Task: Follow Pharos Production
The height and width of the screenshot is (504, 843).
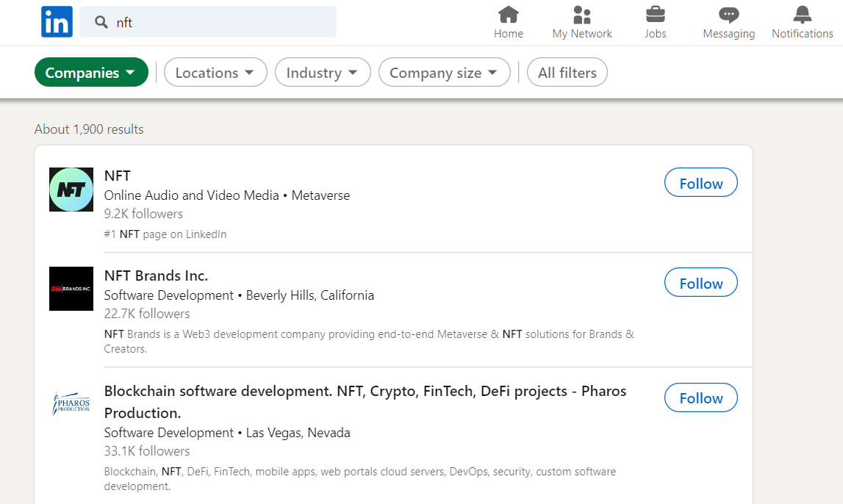Action: point(700,397)
